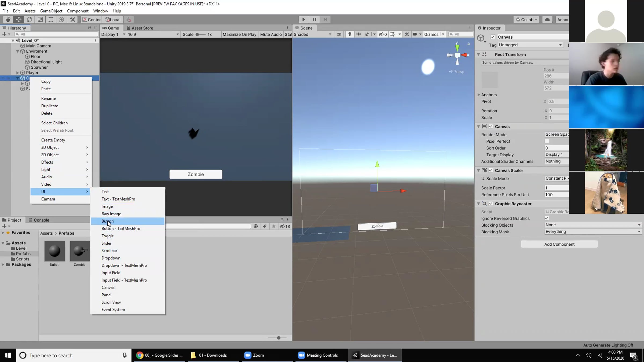
Task: Click the Zombie button in Game view
Action: pos(196,174)
